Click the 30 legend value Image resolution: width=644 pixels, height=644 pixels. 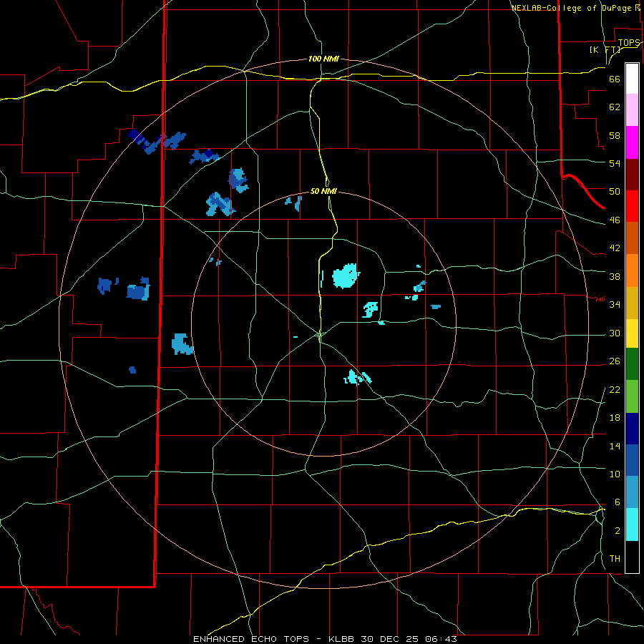pos(615,333)
